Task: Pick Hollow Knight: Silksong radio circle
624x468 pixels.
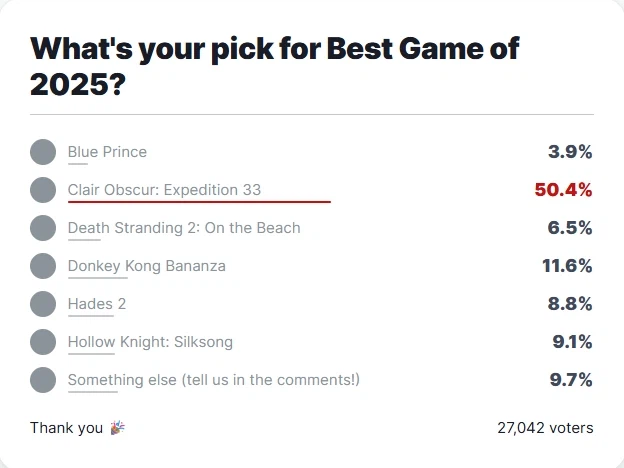Action: coord(43,342)
